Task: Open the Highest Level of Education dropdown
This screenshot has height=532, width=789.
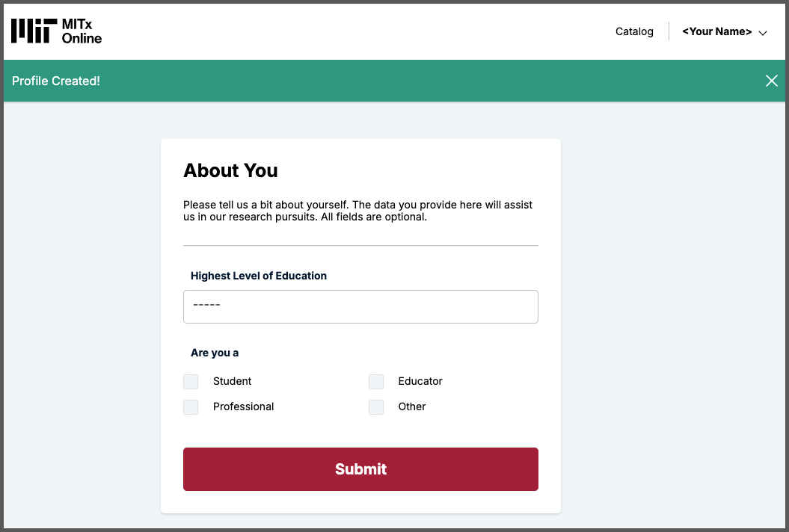Action: (x=360, y=306)
